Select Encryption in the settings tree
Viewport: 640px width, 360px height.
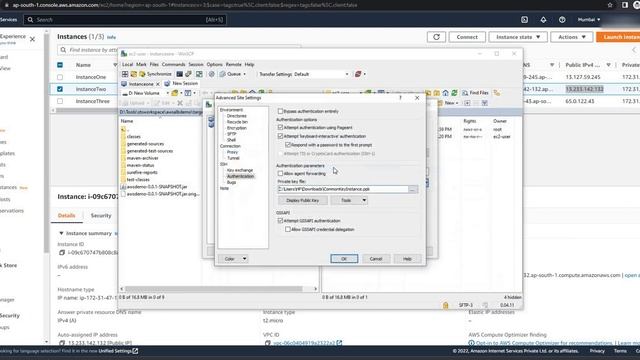click(x=237, y=128)
